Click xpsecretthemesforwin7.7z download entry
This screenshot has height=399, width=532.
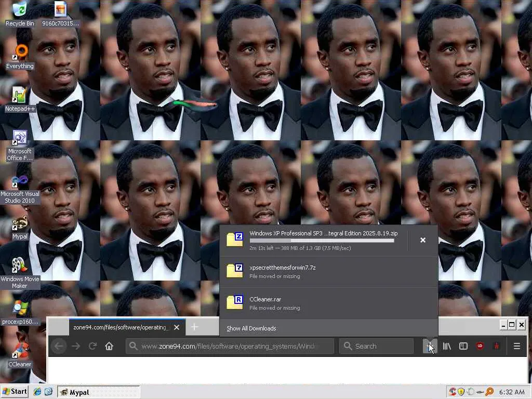click(328, 271)
